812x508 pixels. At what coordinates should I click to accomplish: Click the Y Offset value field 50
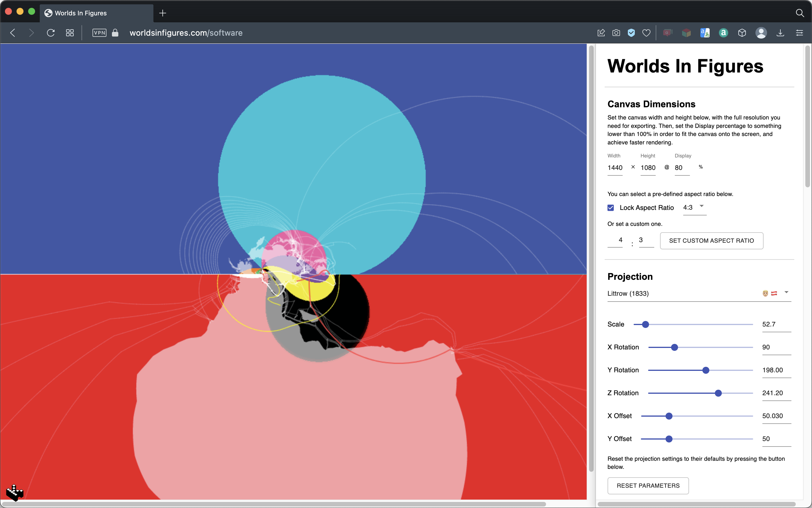(x=777, y=439)
